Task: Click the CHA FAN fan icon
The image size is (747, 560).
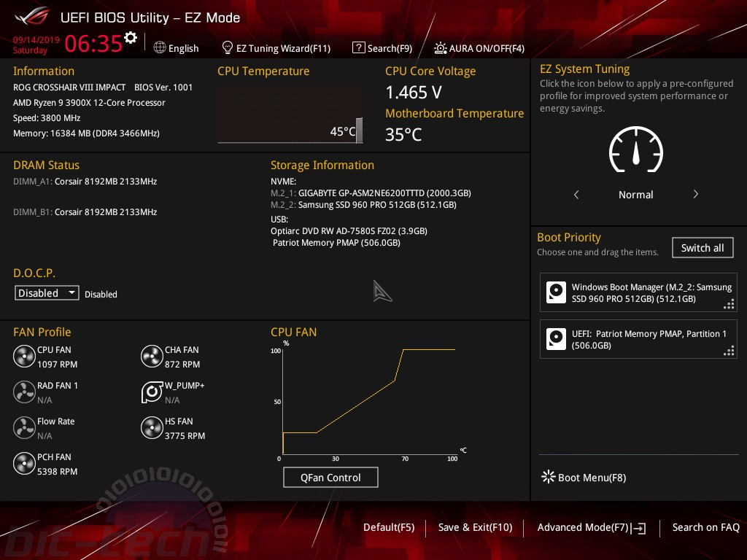Action: 152,356
